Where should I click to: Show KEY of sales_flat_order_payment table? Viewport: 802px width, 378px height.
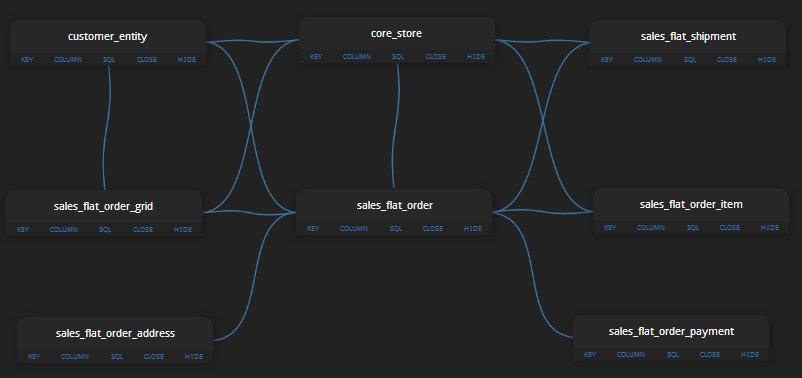(x=590, y=354)
